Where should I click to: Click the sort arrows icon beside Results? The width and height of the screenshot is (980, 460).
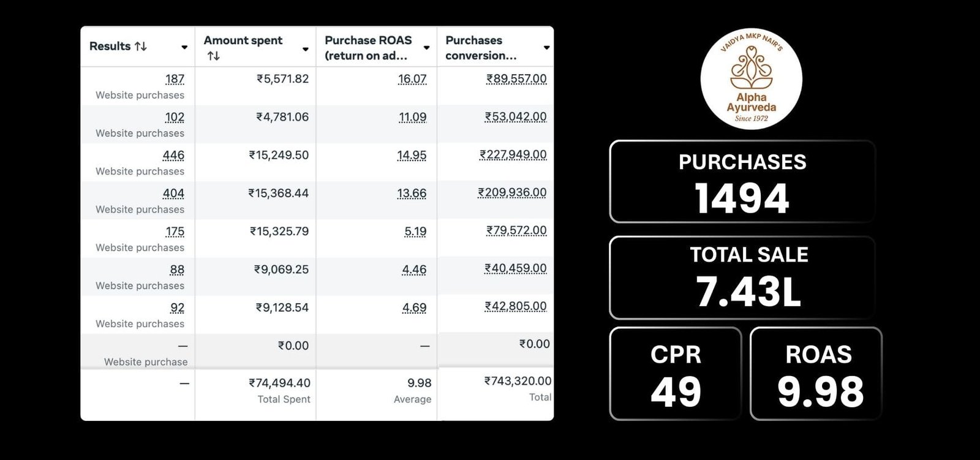(x=141, y=46)
